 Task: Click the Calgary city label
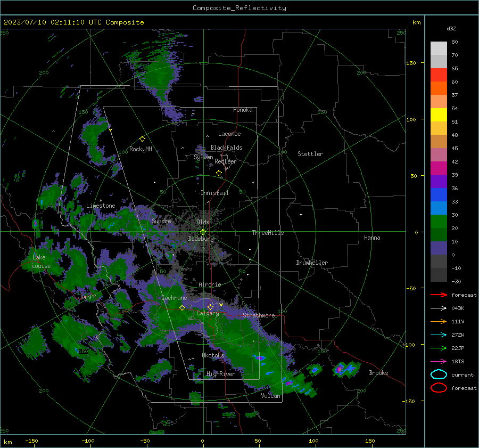(x=208, y=313)
